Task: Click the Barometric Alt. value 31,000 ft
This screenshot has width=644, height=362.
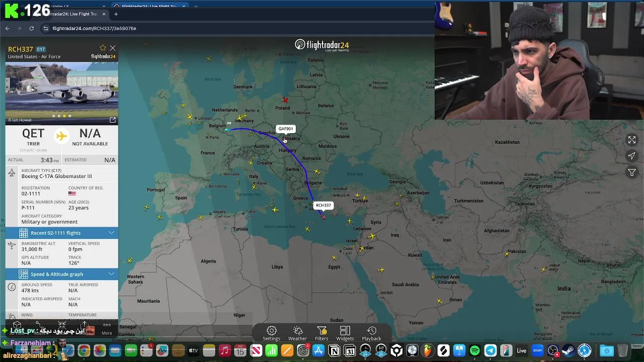Action: (32, 249)
